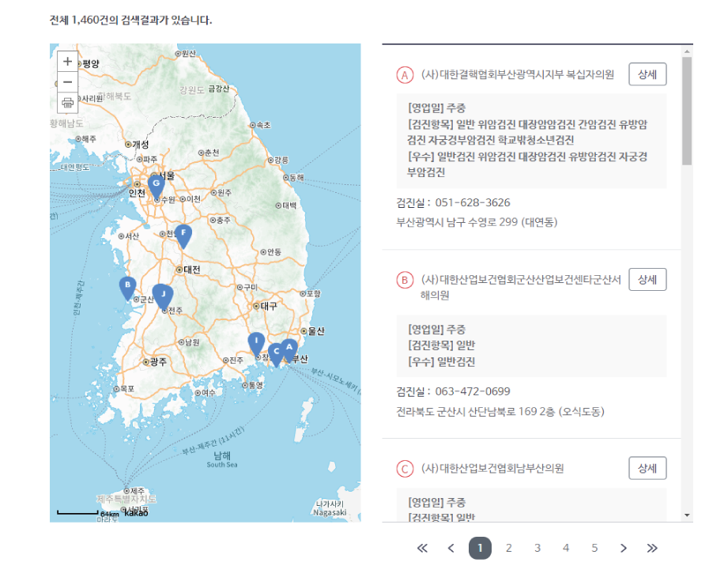Select map marker I near Changwon

click(x=255, y=338)
